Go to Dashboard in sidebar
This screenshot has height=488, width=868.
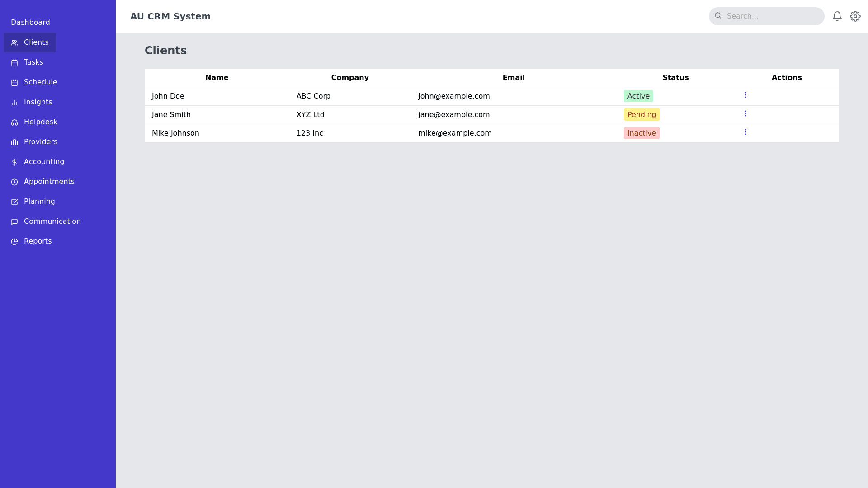(x=30, y=23)
